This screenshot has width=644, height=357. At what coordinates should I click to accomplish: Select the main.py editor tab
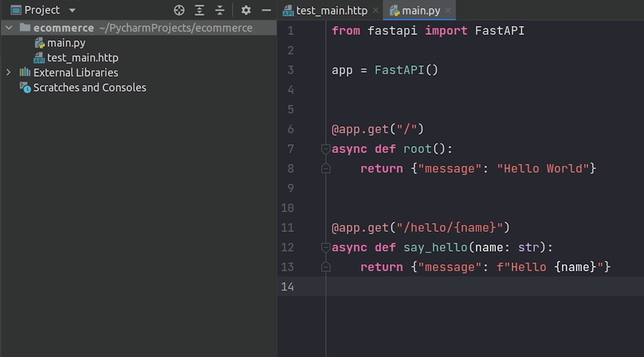(x=421, y=11)
